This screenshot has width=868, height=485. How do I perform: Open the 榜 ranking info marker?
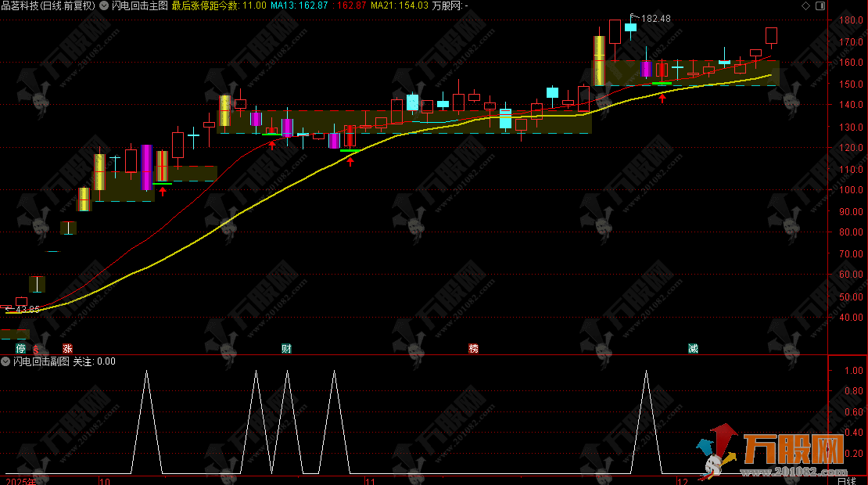(x=473, y=348)
